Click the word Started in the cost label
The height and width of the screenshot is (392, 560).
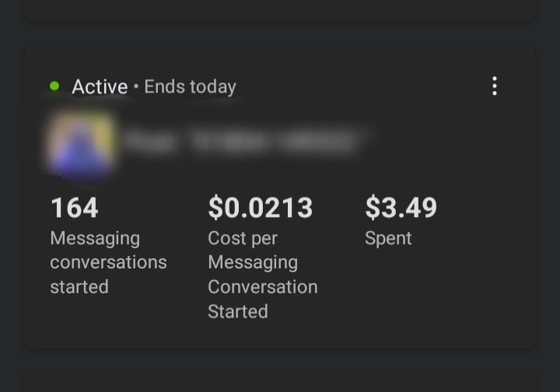(237, 312)
